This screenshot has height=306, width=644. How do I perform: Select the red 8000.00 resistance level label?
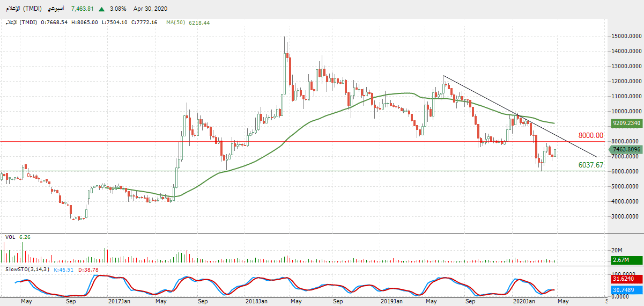591,136
